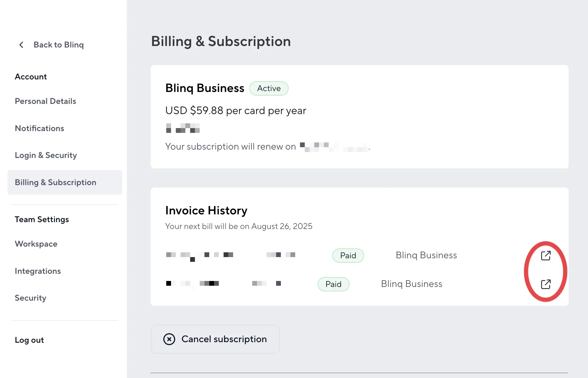Image resolution: width=588 pixels, height=378 pixels.
Task: Click the next bill date text
Action: click(239, 226)
